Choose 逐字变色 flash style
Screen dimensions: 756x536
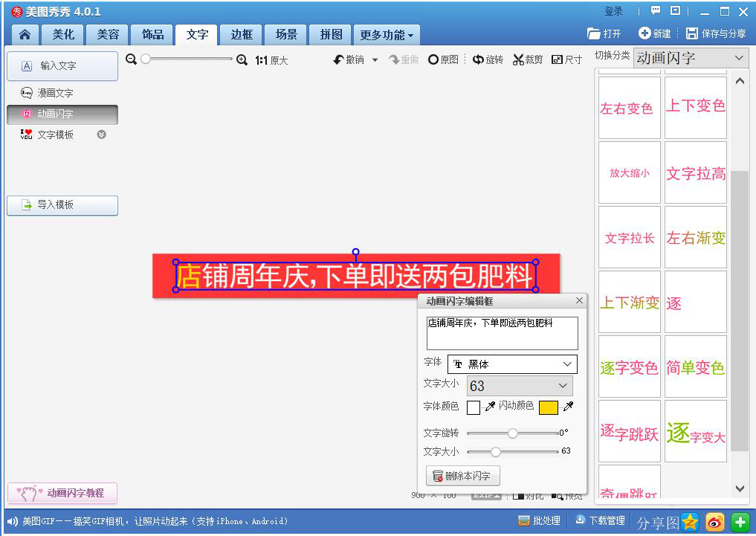click(629, 367)
